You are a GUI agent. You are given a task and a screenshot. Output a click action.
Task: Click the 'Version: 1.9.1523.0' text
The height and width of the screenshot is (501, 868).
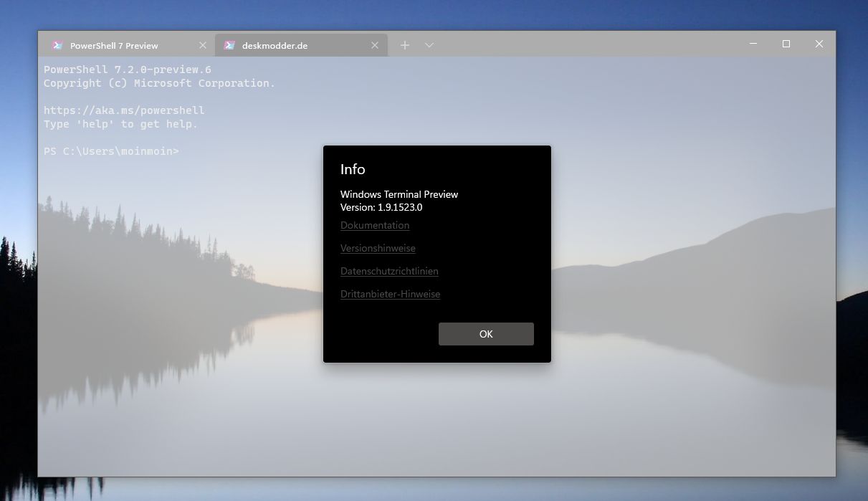(381, 207)
